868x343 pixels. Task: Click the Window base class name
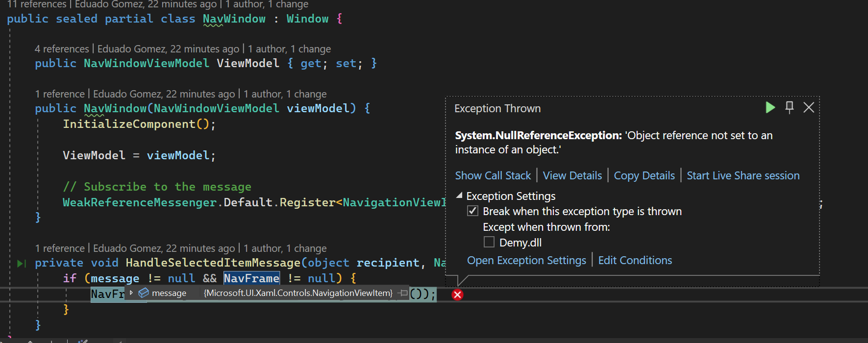point(307,19)
